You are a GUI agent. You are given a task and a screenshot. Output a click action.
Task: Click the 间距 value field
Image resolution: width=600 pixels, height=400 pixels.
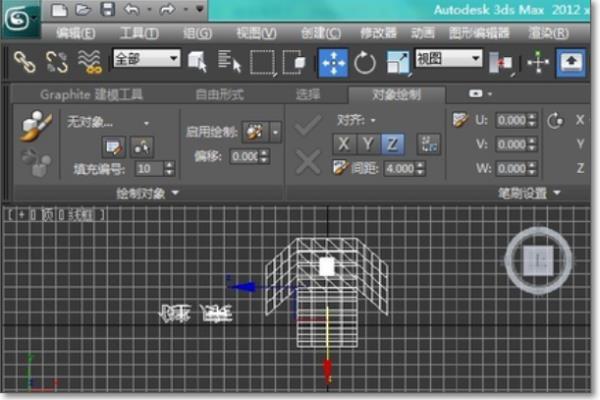pyautogui.click(x=400, y=168)
